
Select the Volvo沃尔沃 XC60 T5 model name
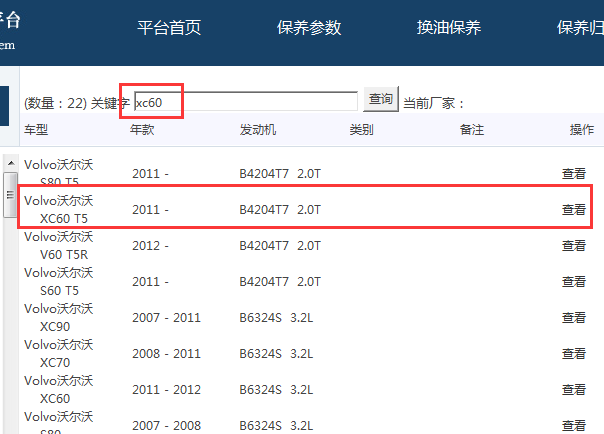coord(59,209)
